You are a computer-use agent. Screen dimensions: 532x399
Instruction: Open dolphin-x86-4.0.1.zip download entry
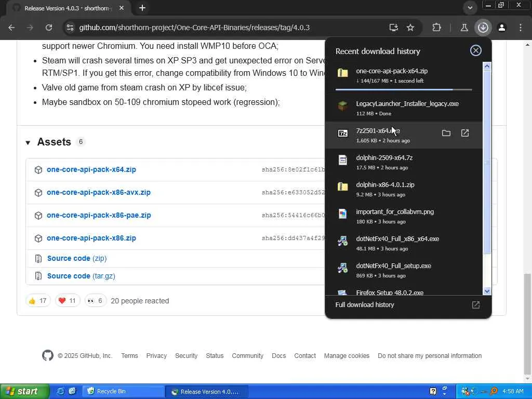coord(404,189)
